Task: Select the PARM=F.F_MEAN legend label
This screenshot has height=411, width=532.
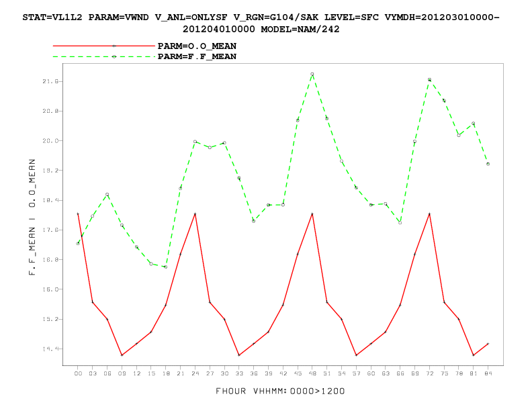Action: (197, 56)
